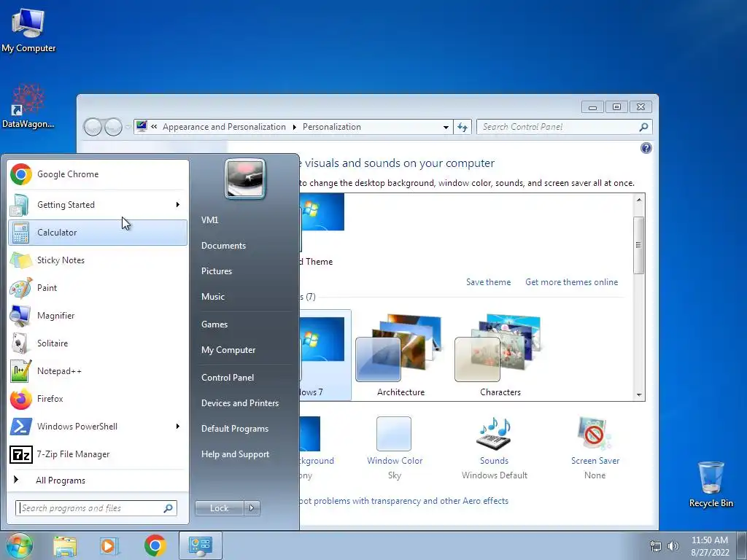Open Documents from Start menu
The image size is (747, 560).
(223, 246)
